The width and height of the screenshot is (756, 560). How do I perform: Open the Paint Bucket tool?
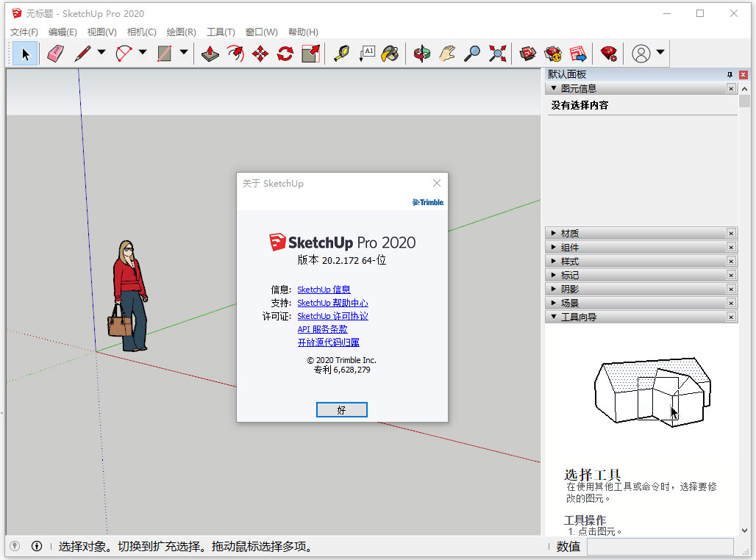pos(391,53)
